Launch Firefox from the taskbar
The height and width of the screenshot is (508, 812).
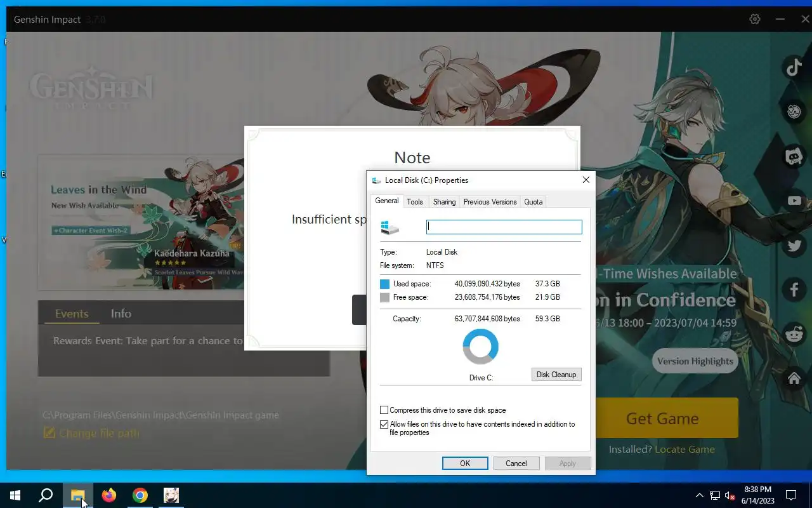point(109,495)
